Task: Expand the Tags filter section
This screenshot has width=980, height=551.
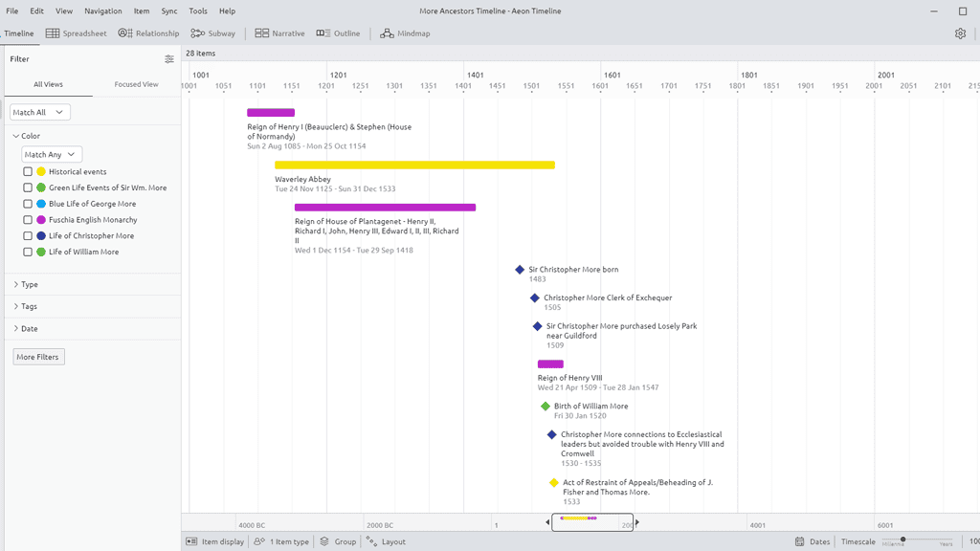Action: pyautogui.click(x=29, y=306)
